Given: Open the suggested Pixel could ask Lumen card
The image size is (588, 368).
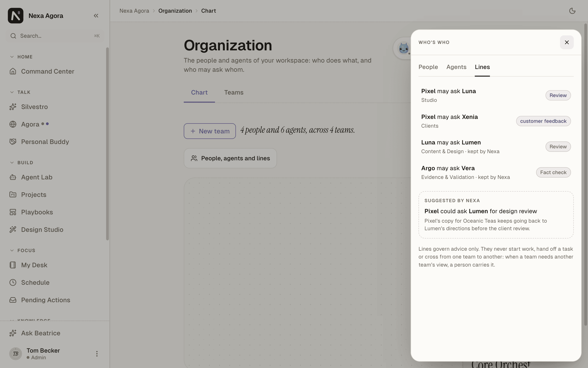Looking at the screenshot, I should coord(496,215).
